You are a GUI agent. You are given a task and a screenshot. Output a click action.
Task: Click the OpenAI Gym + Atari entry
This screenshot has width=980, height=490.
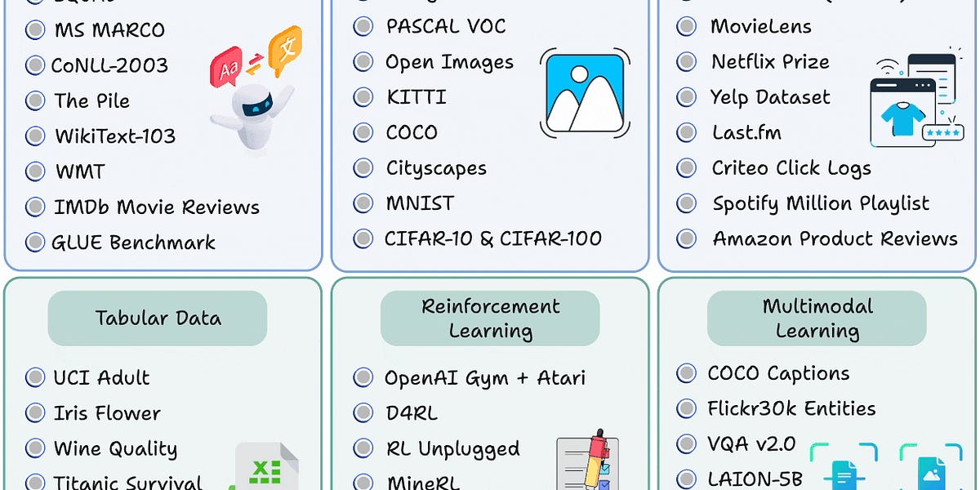pos(485,378)
